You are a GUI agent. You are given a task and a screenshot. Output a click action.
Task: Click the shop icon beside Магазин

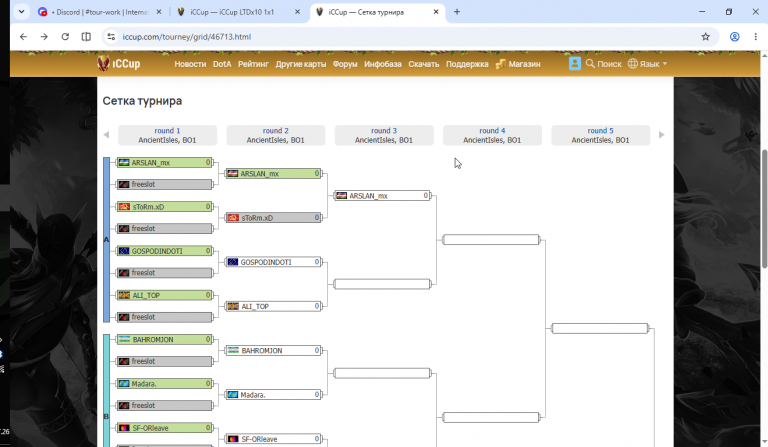(x=500, y=64)
